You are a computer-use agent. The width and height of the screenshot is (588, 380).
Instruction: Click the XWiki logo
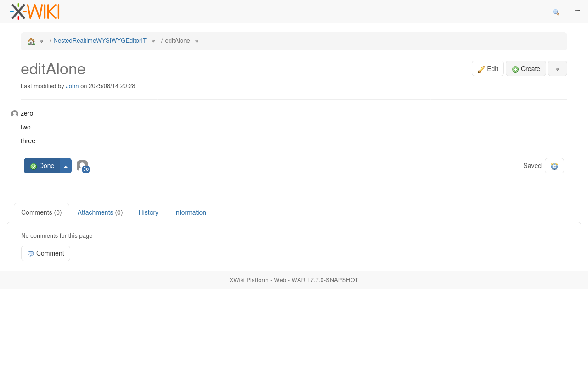click(x=35, y=11)
